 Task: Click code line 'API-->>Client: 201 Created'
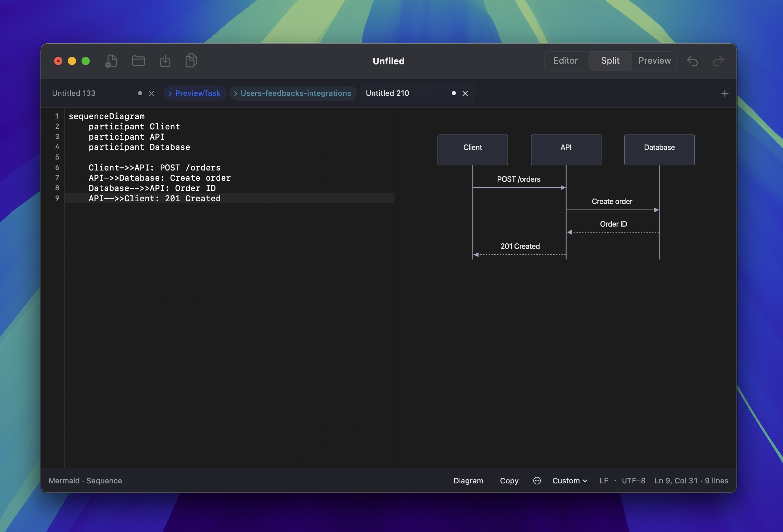pos(155,198)
